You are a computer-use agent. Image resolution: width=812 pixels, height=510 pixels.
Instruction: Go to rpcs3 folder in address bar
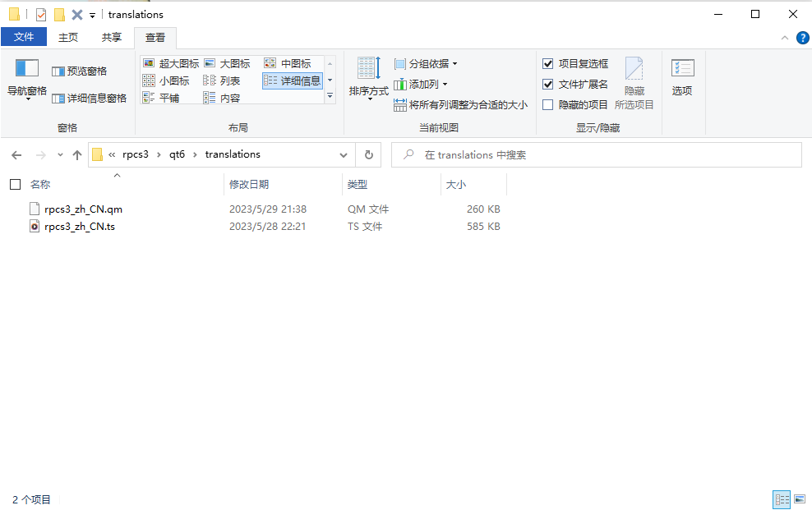[135, 154]
